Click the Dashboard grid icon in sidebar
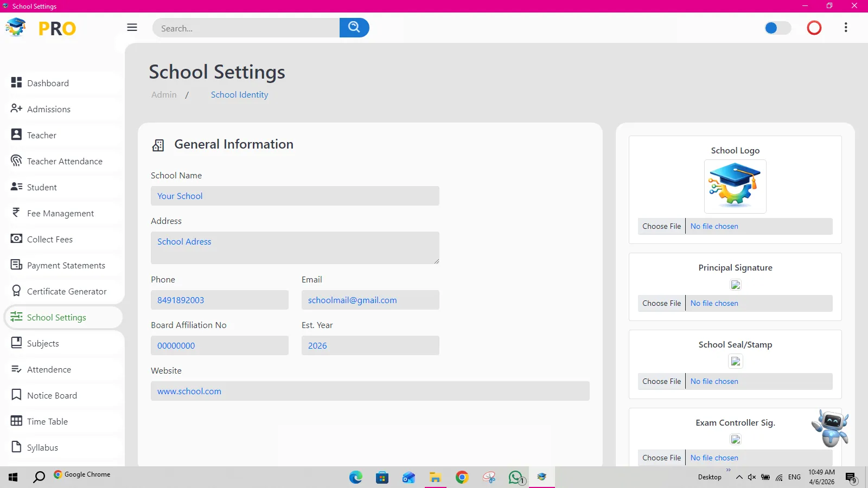The width and height of the screenshot is (868, 488). tap(16, 82)
